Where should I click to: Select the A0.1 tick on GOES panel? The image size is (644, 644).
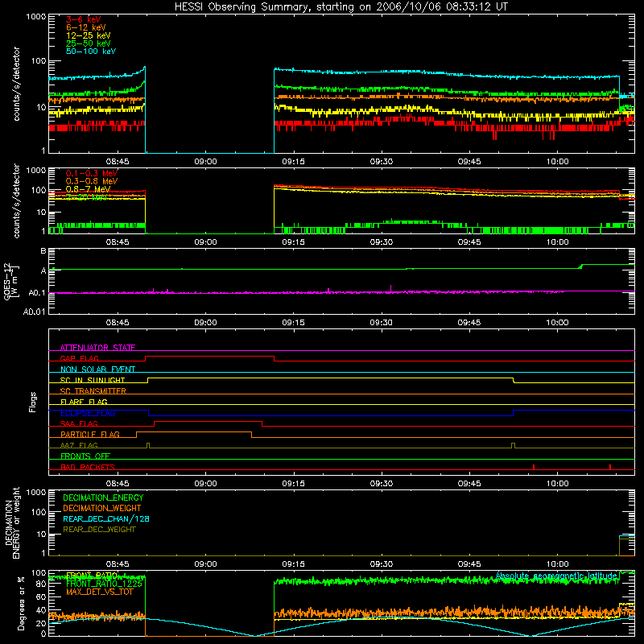pos(36,293)
